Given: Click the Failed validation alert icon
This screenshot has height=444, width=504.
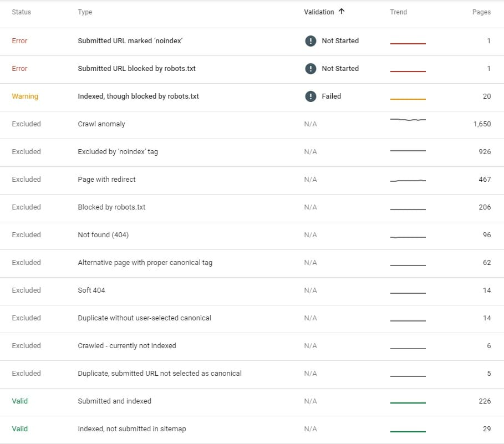Looking at the screenshot, I should point(310,96).
